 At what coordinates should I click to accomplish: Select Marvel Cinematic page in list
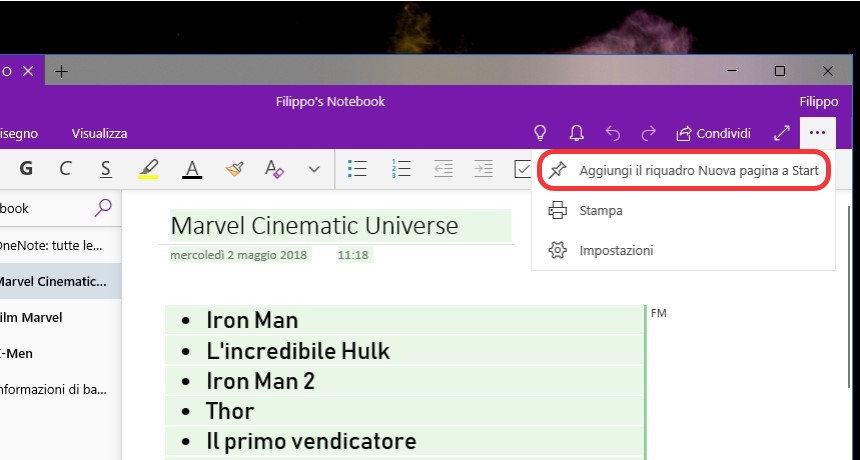click(x=60, y=282)
